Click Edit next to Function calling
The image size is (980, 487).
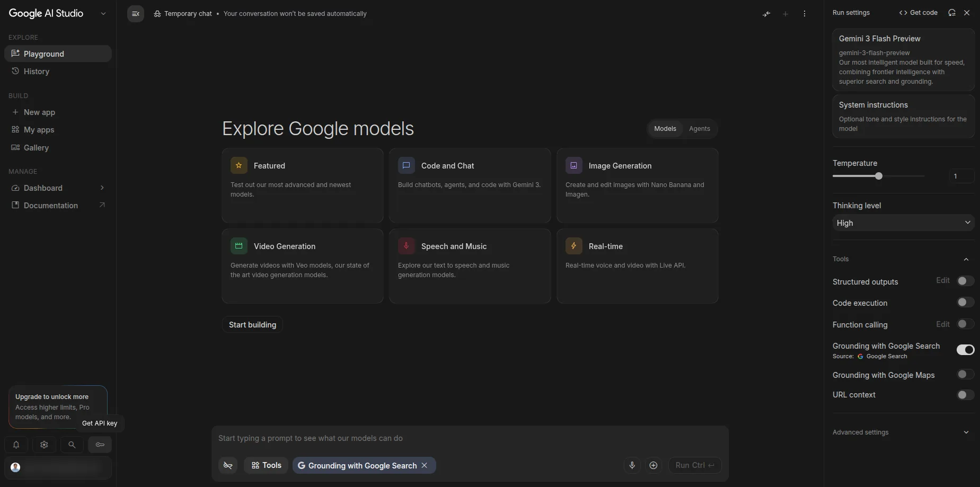coord(942,324)
